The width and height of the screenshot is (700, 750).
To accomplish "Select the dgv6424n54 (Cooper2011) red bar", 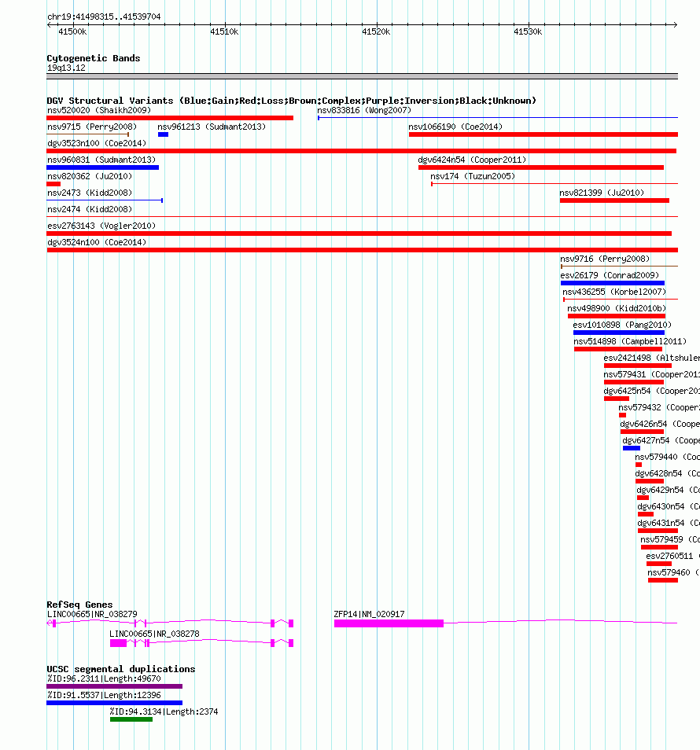I will [x=541, y=167].
